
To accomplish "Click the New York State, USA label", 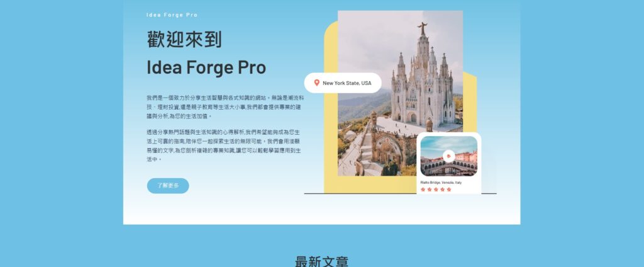I will [x=347, y=83].
